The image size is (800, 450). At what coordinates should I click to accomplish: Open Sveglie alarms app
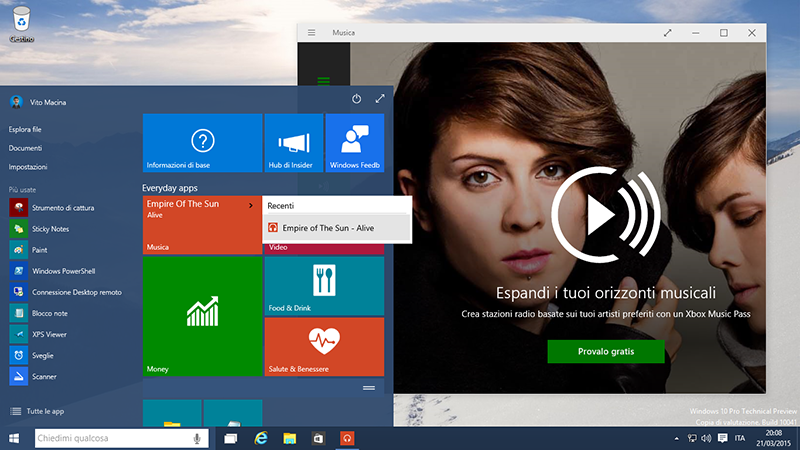pyautogui.click(x=32, y=356)
